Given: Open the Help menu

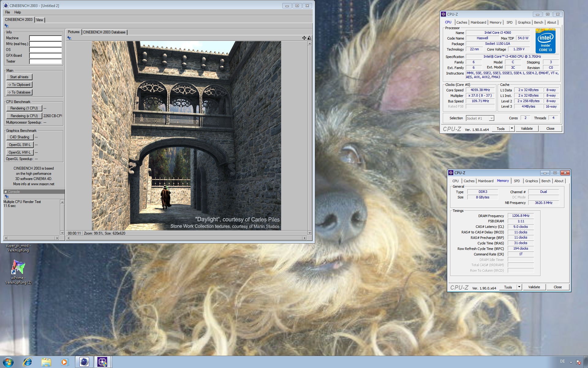Looking at the screenshot, I should tap(17, 12).
